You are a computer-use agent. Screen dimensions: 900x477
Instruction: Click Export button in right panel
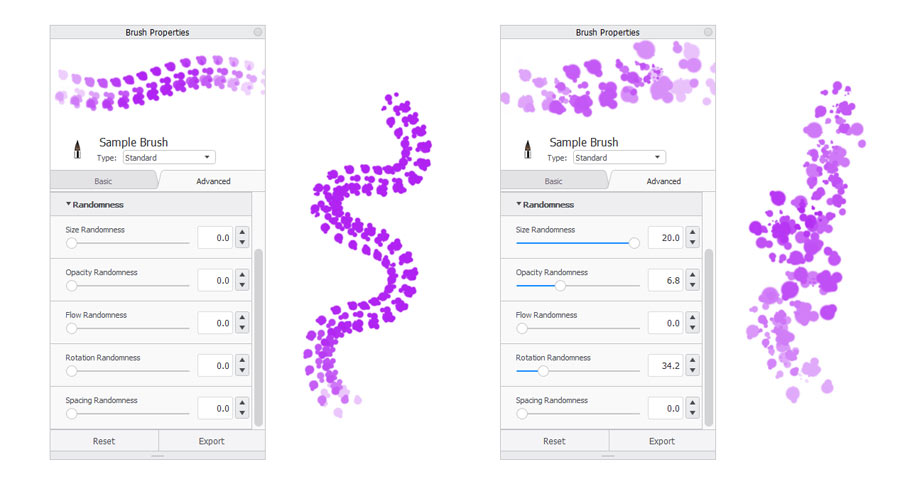pos(662,441)
